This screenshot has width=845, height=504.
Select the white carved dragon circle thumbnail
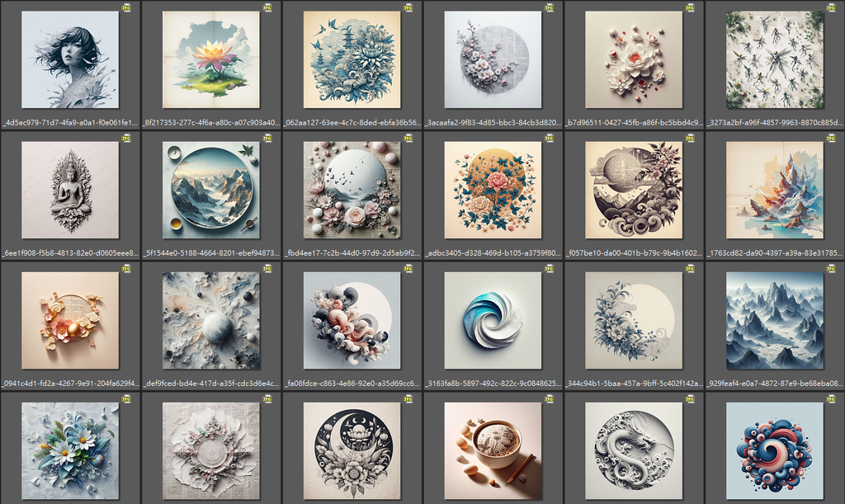634,450
